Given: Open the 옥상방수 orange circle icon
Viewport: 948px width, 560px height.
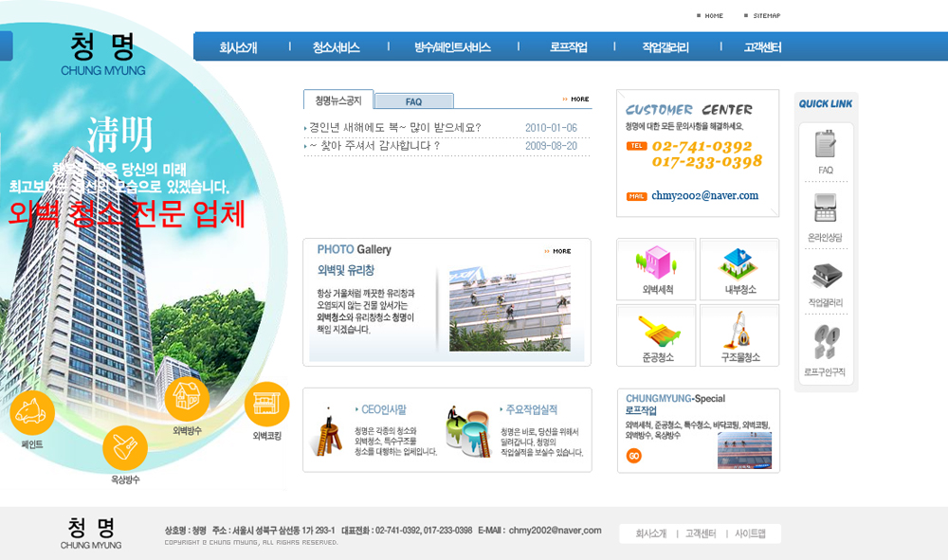Looking at the screenshot, I should click(125, 448).
